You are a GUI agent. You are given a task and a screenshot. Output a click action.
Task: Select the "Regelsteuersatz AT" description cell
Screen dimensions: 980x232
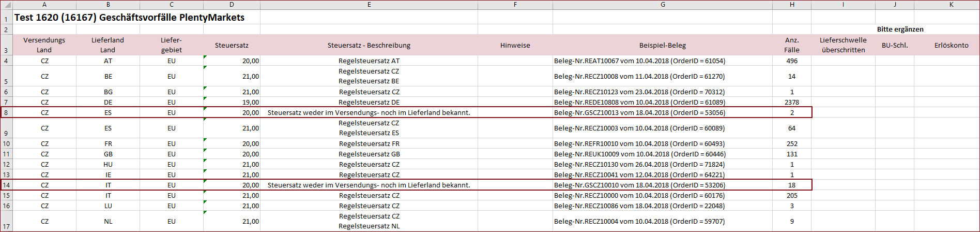click(x=369, y=61)
